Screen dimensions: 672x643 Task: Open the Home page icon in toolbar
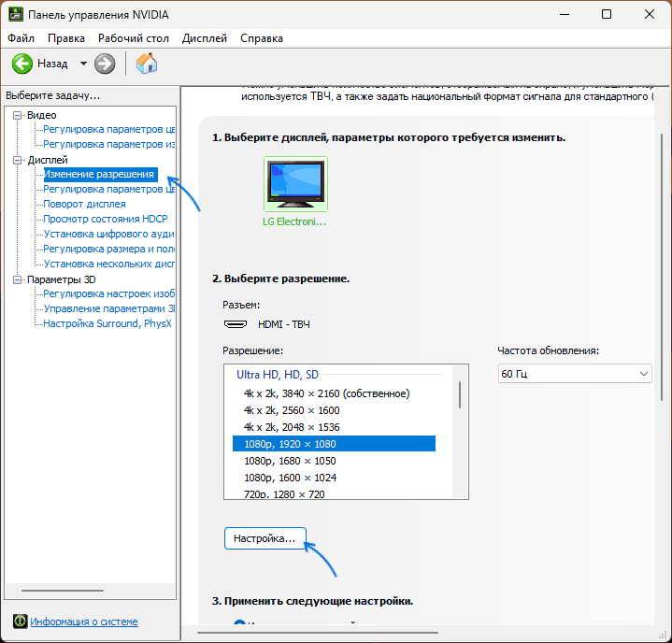point(147,64)
